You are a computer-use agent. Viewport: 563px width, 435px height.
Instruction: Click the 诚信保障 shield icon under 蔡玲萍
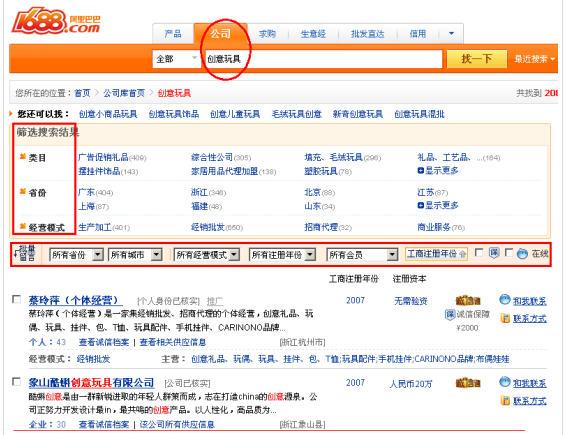pos(450,314)
